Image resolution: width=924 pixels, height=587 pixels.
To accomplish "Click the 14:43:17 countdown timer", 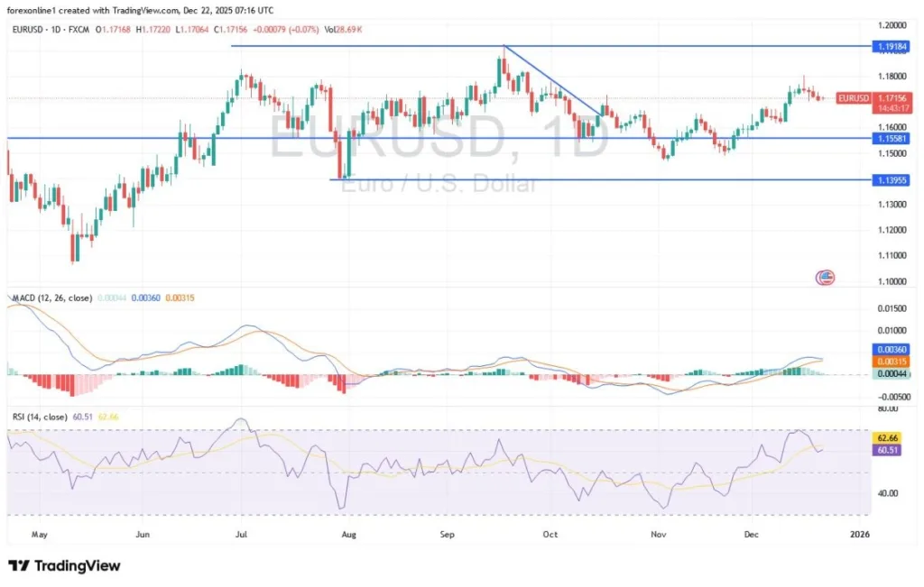I will [x=892, y=107].
